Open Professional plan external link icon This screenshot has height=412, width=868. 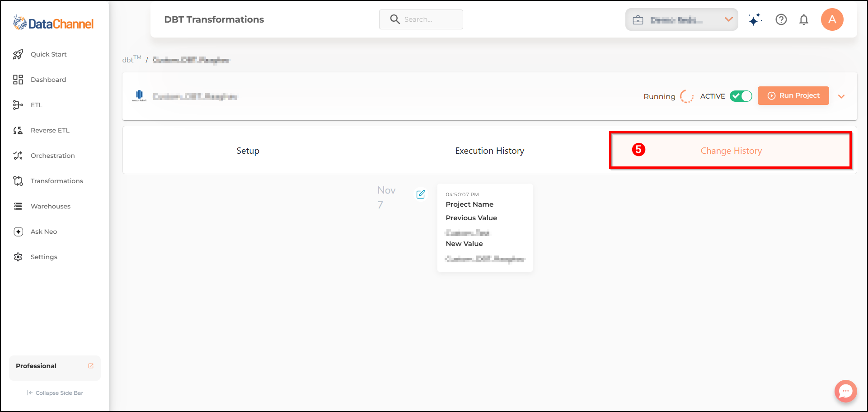tap(91, 366)
